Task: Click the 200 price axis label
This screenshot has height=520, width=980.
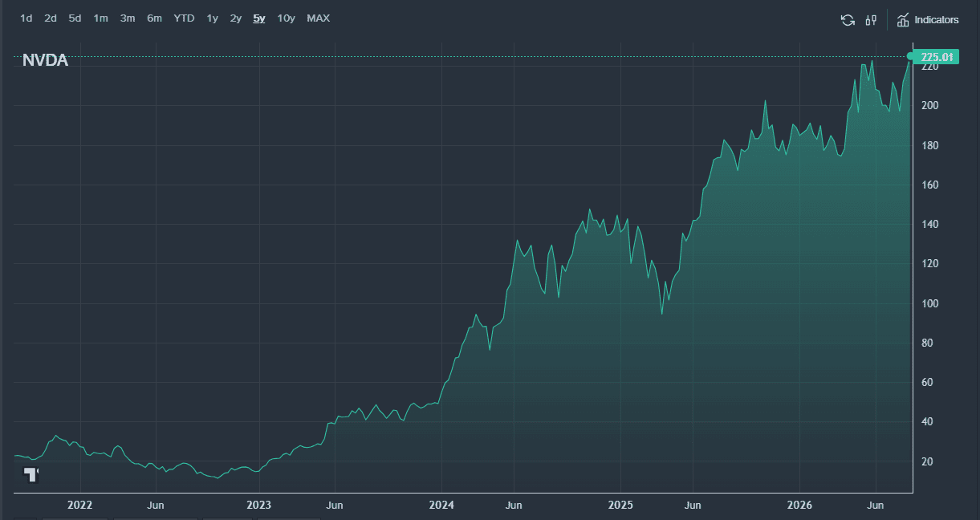Action: (x=929, y=106)
